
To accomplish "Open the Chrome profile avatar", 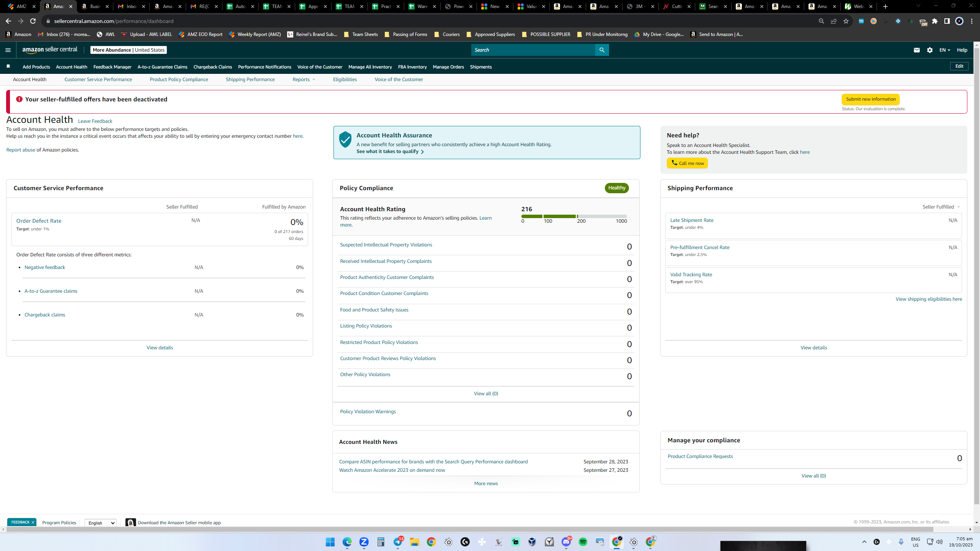I will [x=959, y=21].
